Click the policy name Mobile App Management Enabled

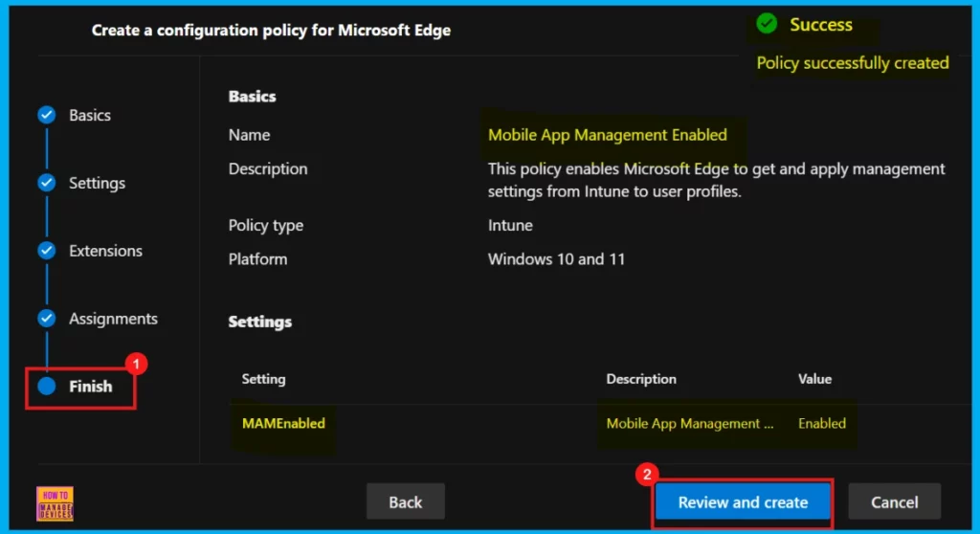point(608,135)
